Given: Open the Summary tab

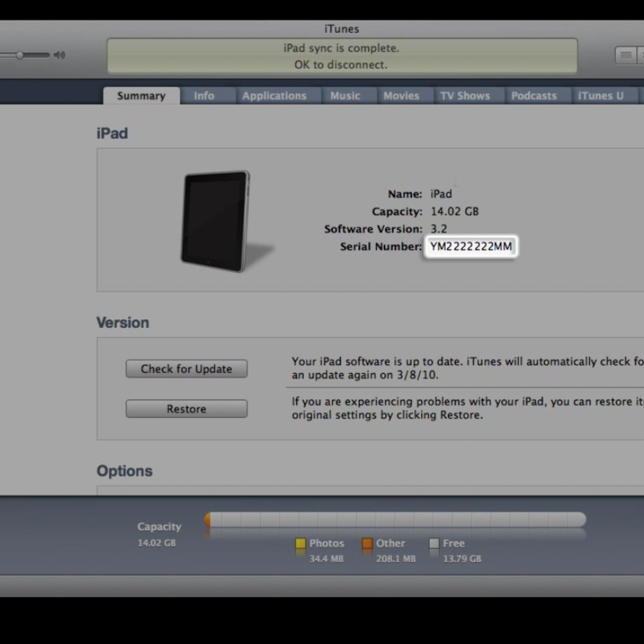Looking at the screenshot, I should tap(141, 96).
